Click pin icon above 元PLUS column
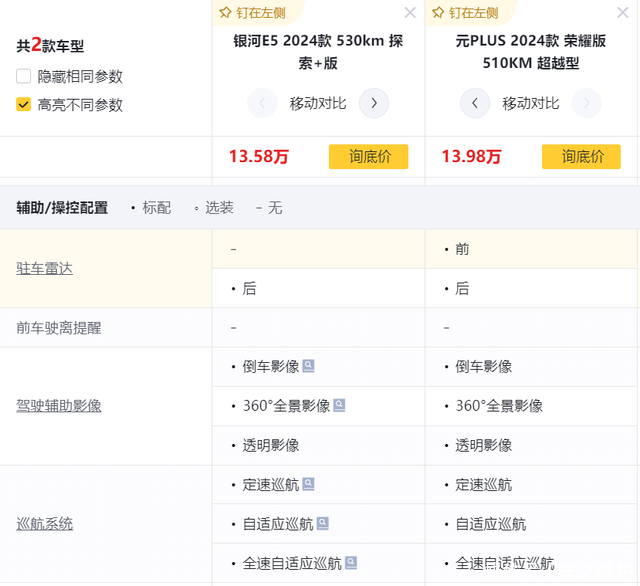Image resolution: width=640 pixels, height=586 pixels. (x=438, y=13)
